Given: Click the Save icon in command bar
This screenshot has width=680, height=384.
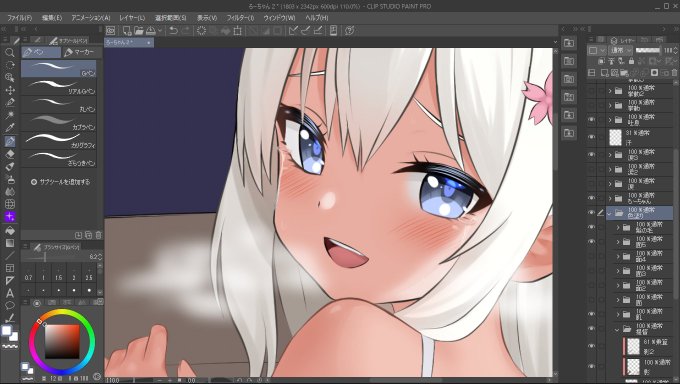Looking at the screenshot, I should click(x=150, y=30).
